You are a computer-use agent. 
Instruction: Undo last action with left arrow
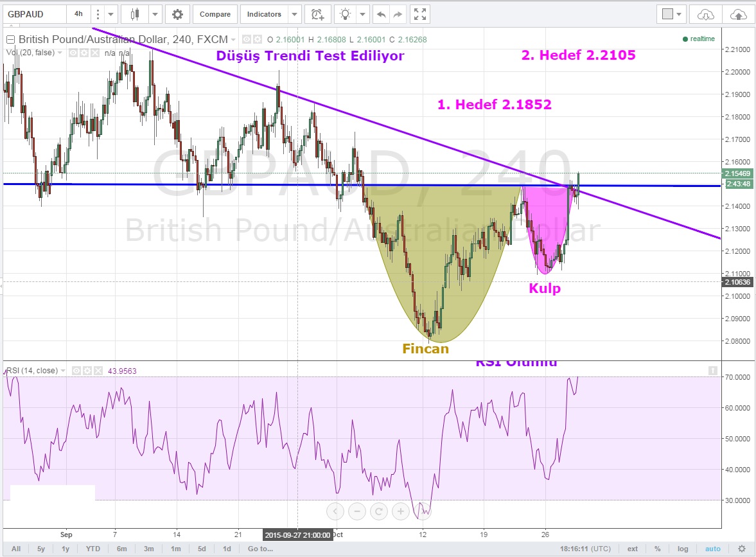click(x=381, y=13)
